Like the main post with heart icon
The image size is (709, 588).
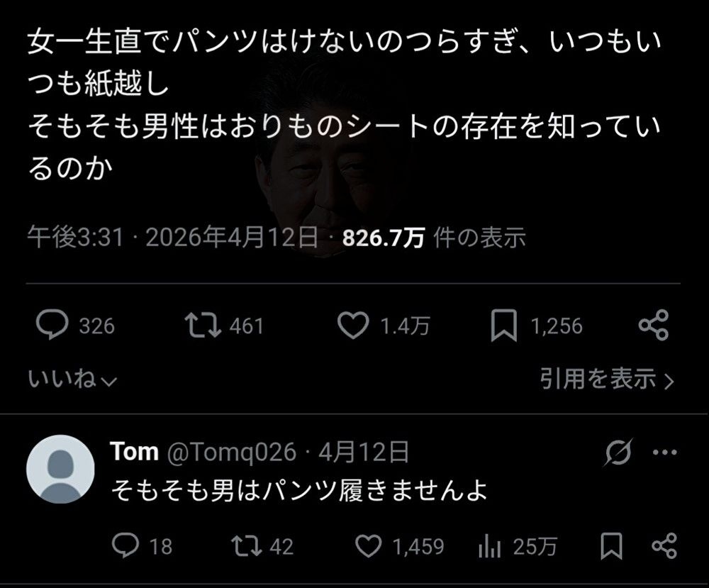[x=352, y=326]
